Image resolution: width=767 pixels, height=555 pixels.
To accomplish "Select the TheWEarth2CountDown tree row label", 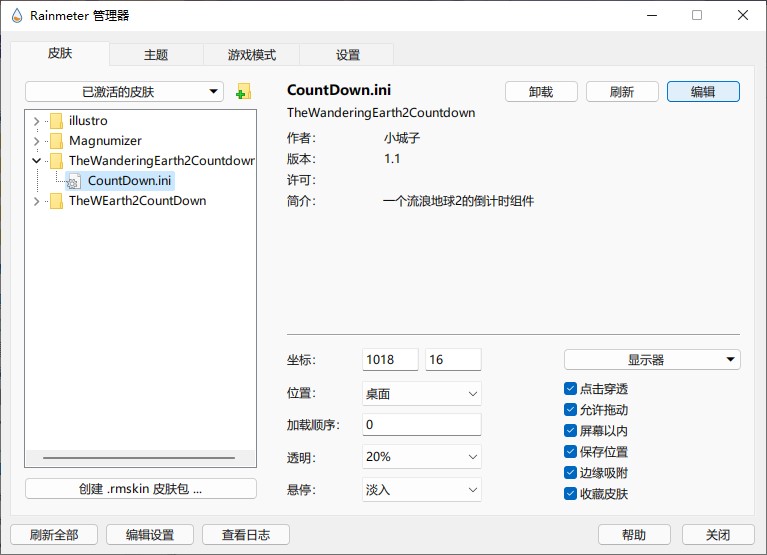I will point(137,201).
